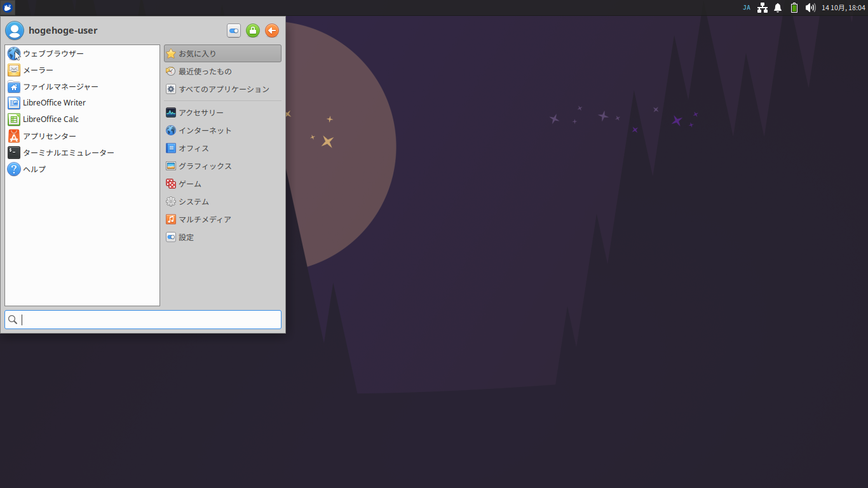Open LibreOffice Calc
868x488 pixels.
pos(52,119)
